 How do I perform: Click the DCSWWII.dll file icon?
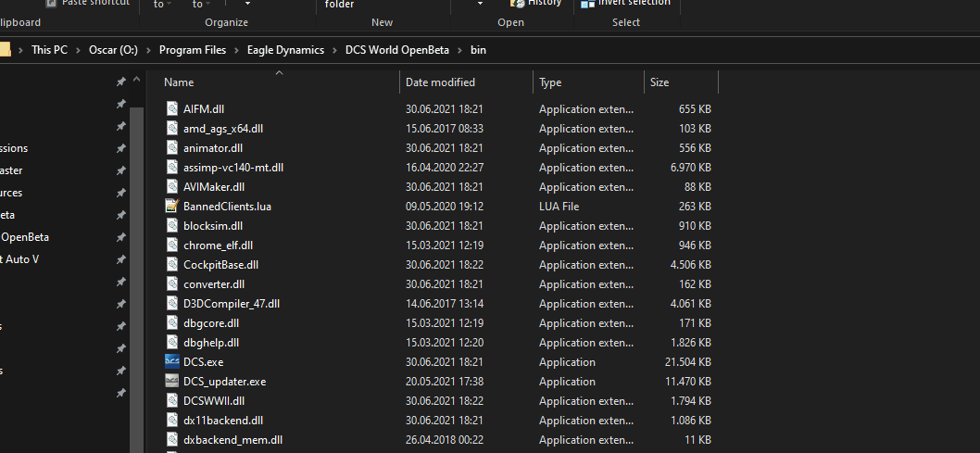click(172, 400)
